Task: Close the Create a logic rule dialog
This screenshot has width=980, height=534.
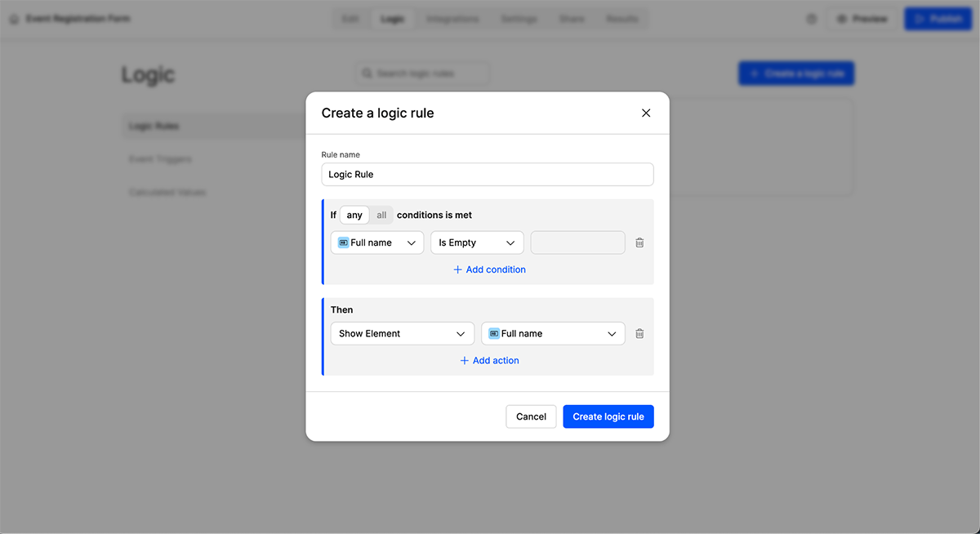Action: 646,113
